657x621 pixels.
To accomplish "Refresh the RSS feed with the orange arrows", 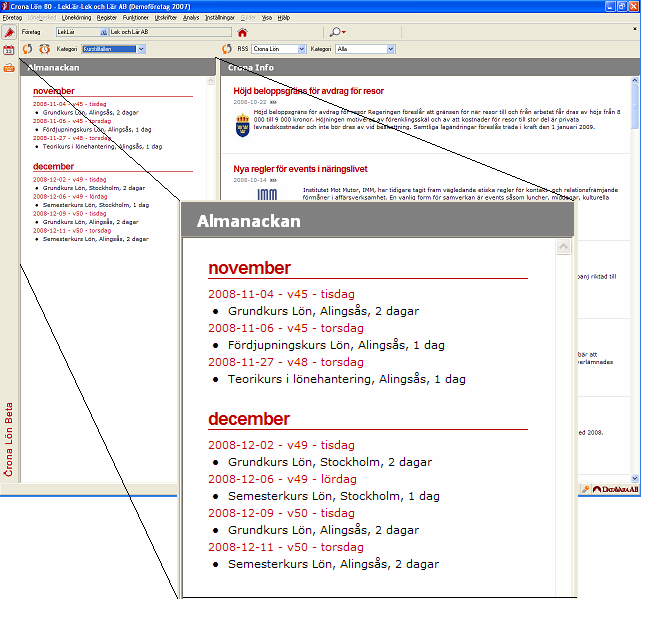I will (227, 49).
